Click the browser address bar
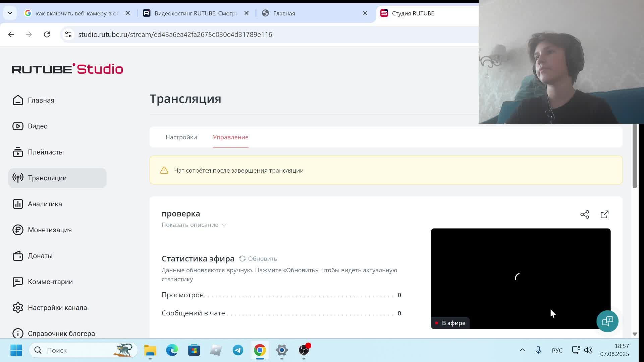 (235, 35)
